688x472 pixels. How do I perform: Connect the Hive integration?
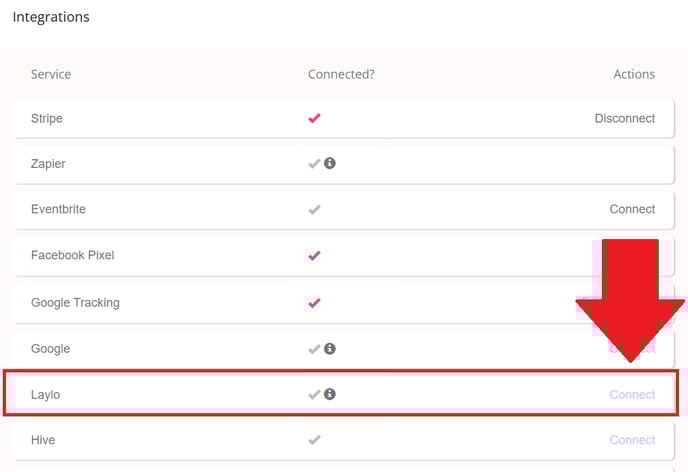point(632,440)
